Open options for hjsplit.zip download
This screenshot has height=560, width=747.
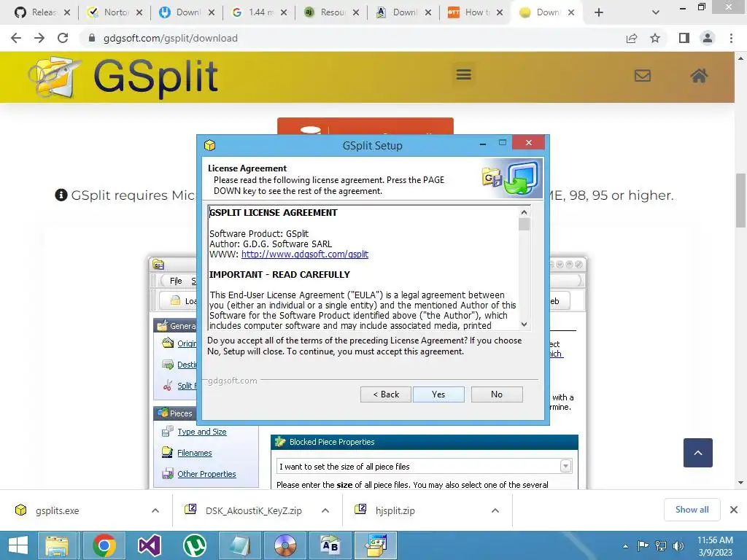pos(495,510)
